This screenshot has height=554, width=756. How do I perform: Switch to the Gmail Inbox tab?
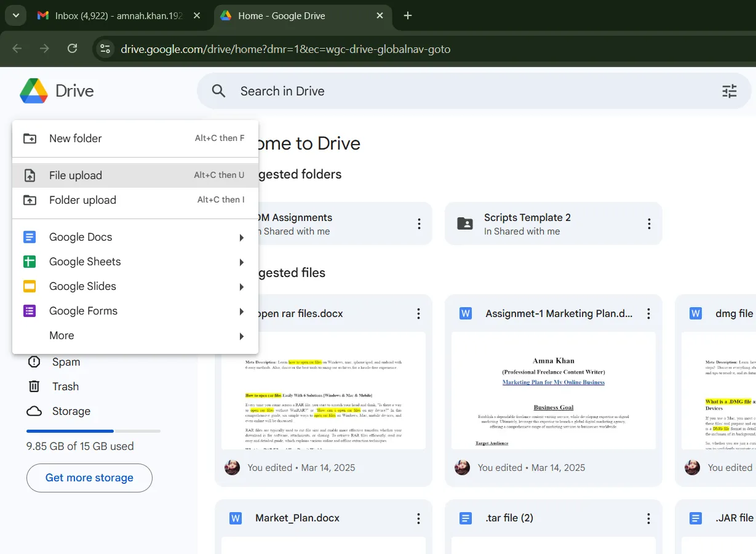120,15
